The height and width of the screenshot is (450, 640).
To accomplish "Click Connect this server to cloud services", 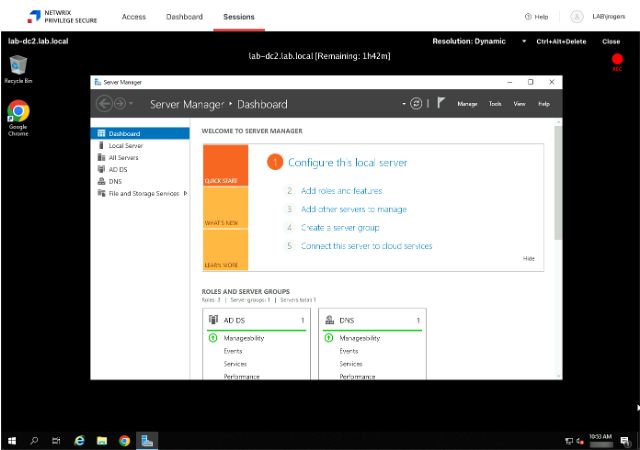I will pos(367,246).
